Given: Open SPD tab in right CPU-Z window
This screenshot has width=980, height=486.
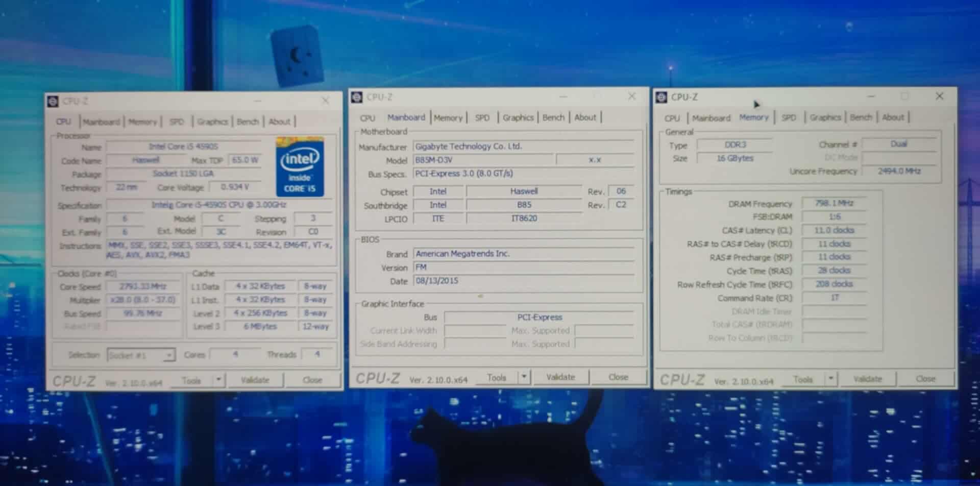Looking at the screenshot, I should 789,117.
